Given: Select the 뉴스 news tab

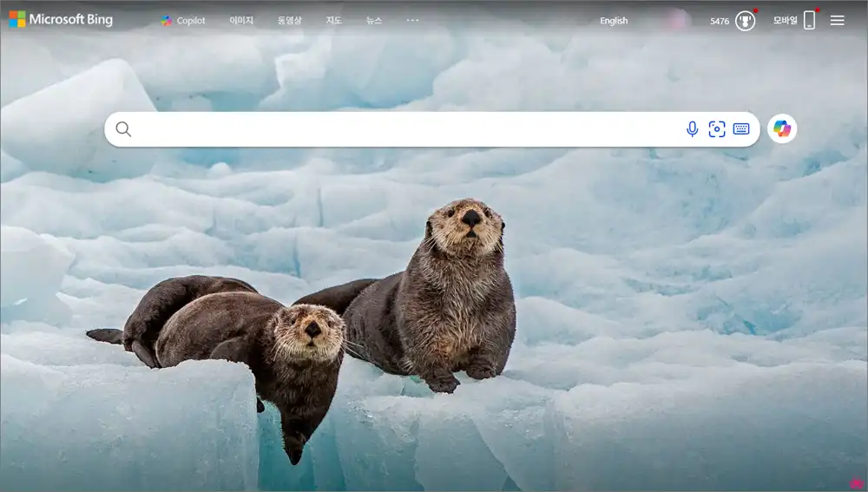Looking at the screenshot, I should coord(373,21).
